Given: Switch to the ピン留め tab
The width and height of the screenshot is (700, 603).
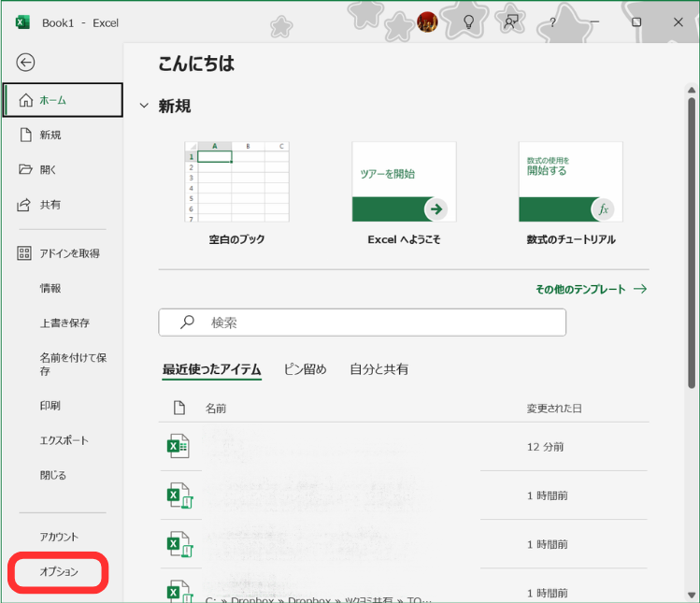Looking at the screenshot, I should [306, 369].
